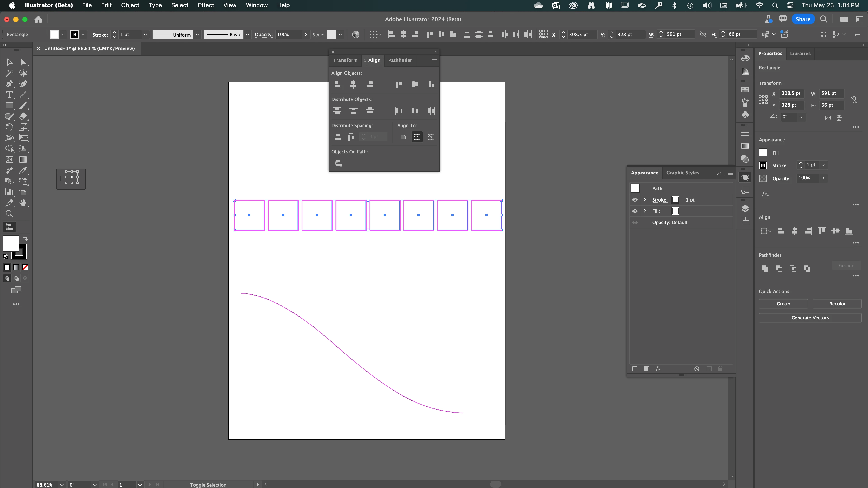Click Vertical Distribute Center in Align panel

(353, 110)
